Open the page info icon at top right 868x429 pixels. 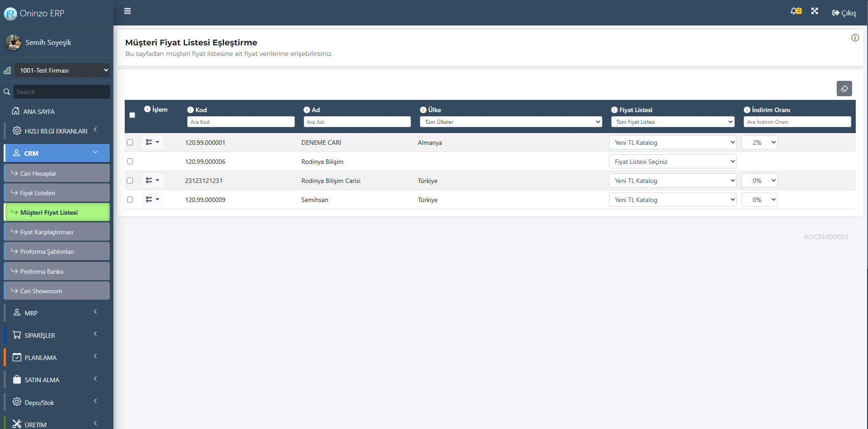(855, 38)
